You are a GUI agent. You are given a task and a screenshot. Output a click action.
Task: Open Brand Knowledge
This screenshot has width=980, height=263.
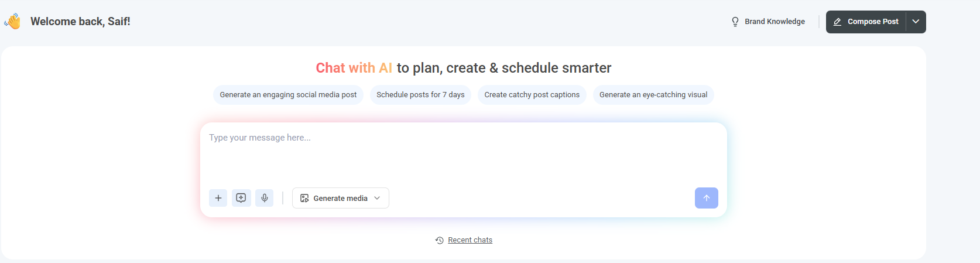775,22
